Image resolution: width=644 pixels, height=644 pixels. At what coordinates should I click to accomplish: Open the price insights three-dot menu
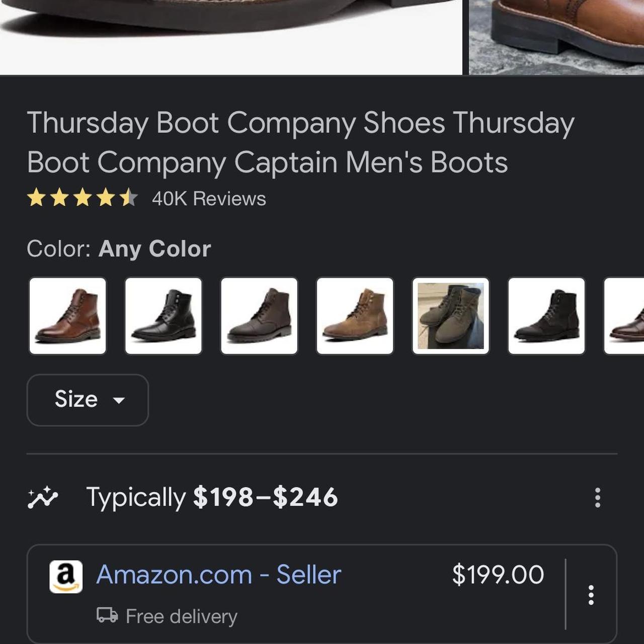click(x=597, y=498)
